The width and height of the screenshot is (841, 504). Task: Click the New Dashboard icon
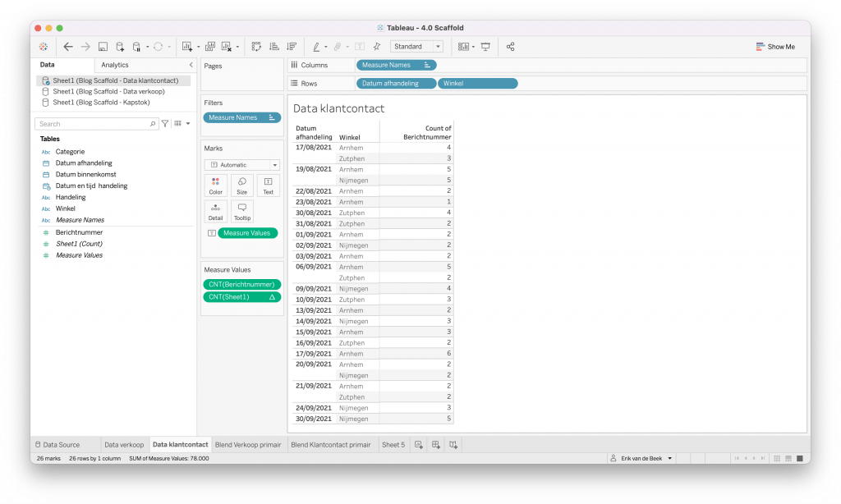436,445
